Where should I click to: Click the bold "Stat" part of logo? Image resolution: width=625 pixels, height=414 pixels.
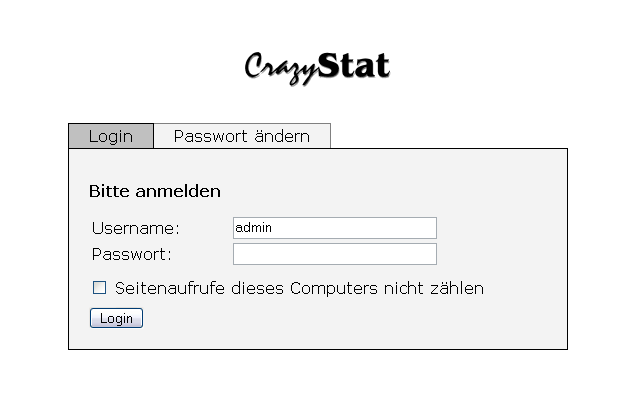pos(354,65)
